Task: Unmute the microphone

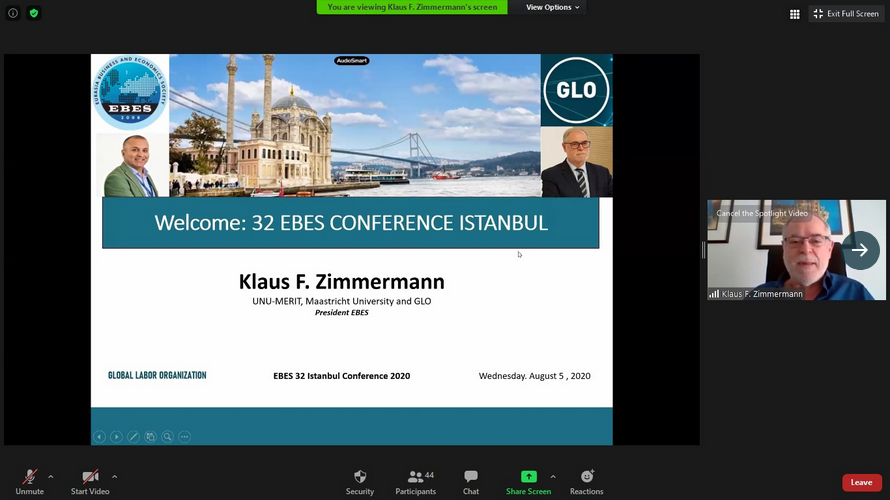Action: pyautogui.click(x=30, y=482)
